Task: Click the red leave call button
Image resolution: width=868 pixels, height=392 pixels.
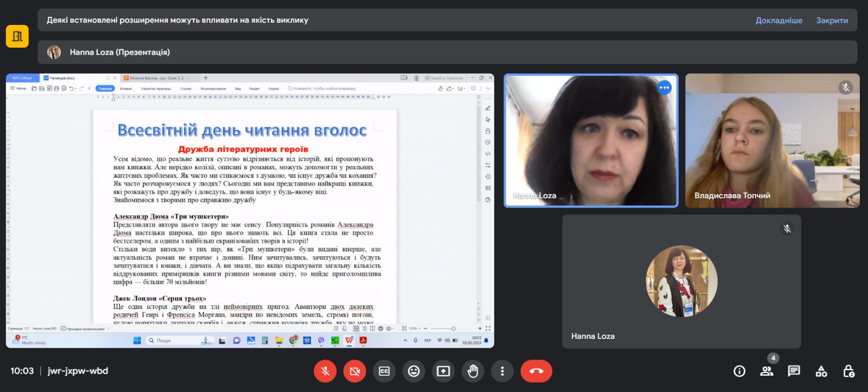Action: 536,371
